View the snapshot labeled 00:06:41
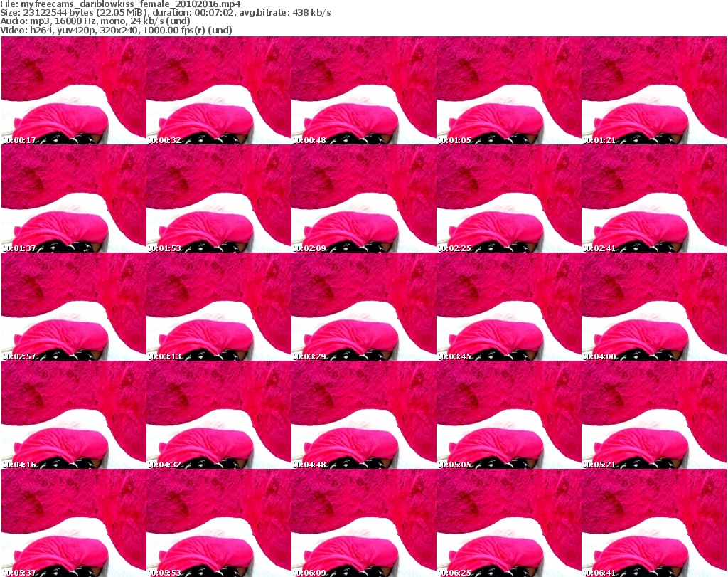Viewport: 728px width, 577px height. (654, 523)
